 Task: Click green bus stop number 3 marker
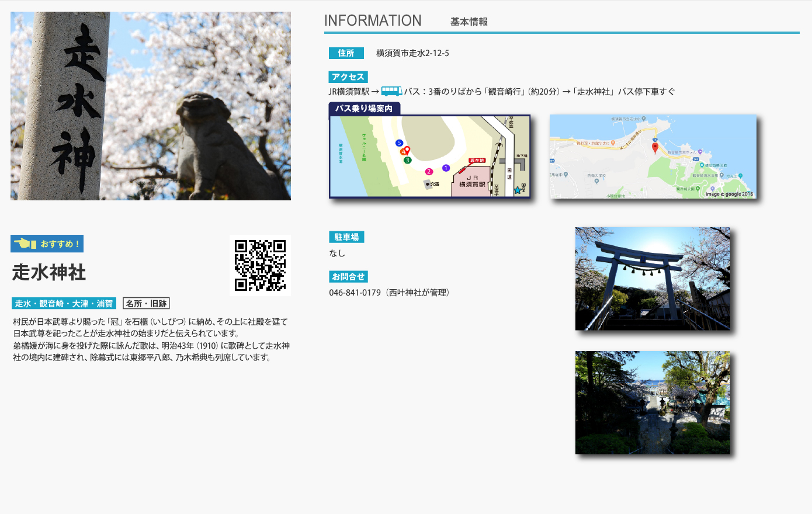click(408, 160)
